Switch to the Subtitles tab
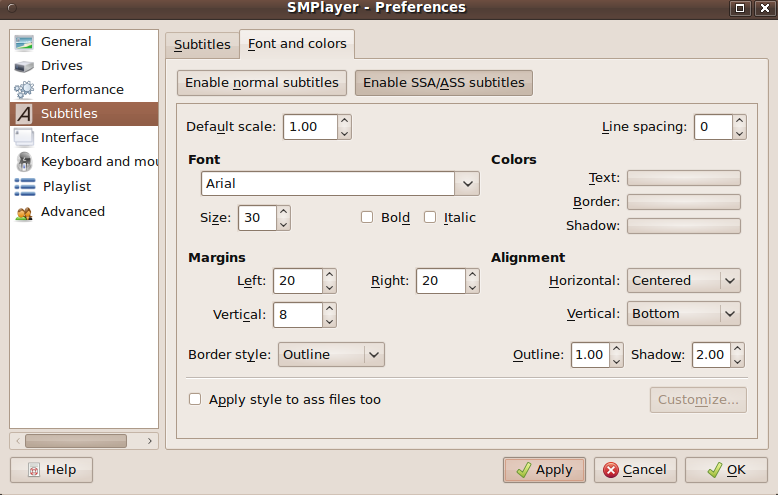The width and height of the screenshot is (778, 495). point(202,45)
